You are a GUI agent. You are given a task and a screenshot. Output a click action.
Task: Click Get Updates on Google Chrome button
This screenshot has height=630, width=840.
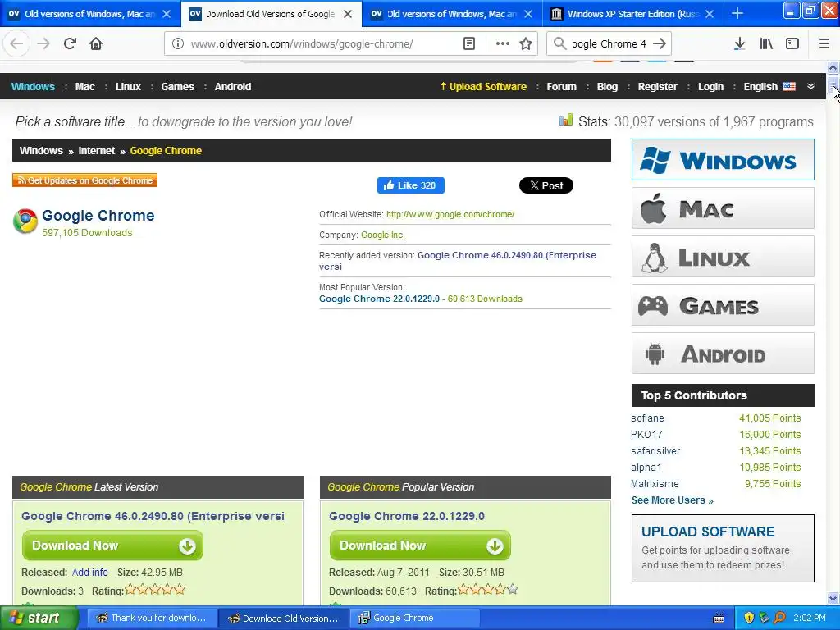(84, 180)
